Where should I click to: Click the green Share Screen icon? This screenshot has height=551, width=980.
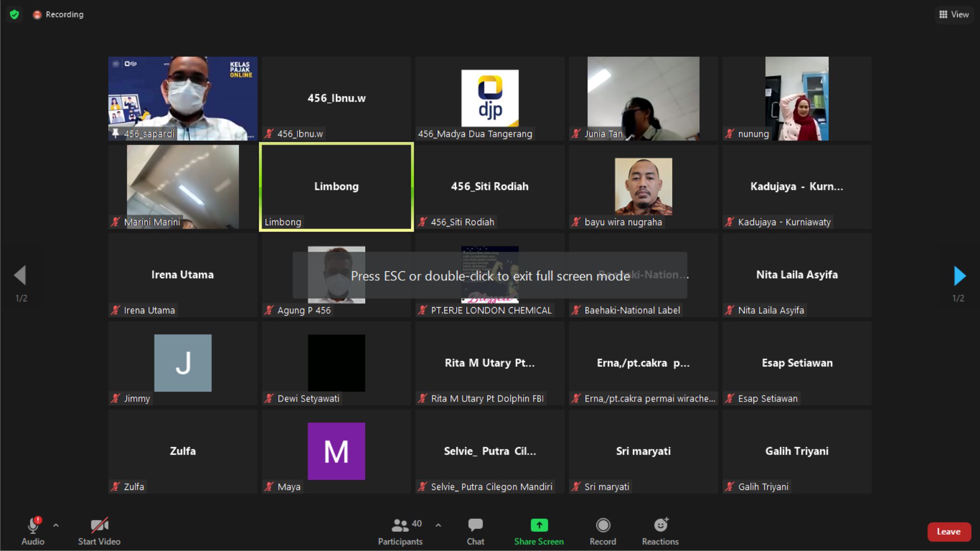(x=539, y=525)
